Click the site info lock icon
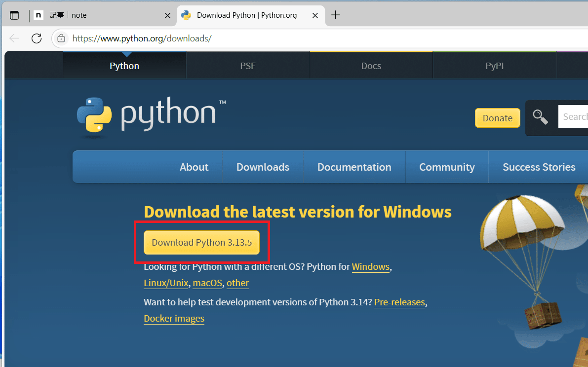588x367 pixels. click(x=61, y=38)
